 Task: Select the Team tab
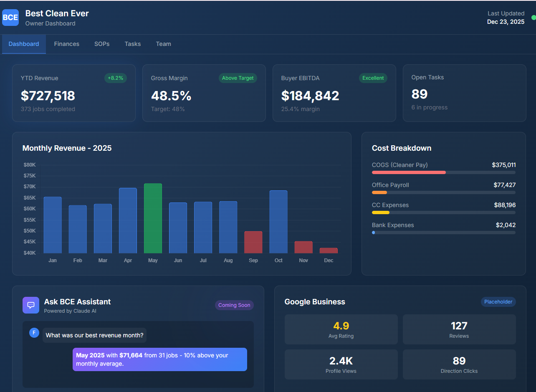pyautogui.click(x=163, y=44)
